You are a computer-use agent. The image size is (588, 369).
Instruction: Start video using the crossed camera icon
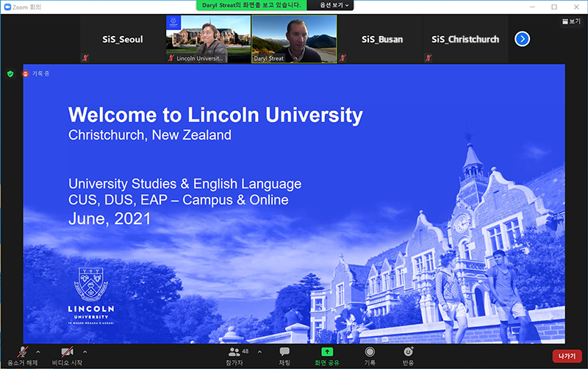click(67, 352)
